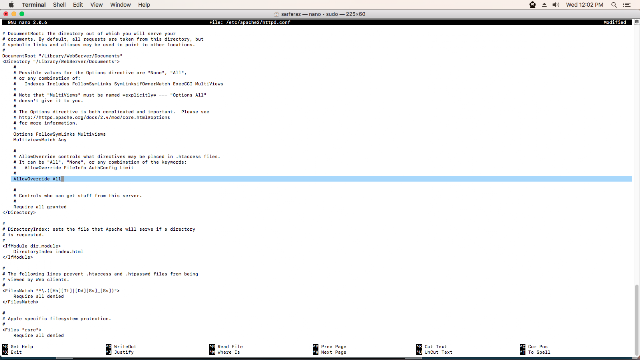Click the home folder icon in window title

276,14
